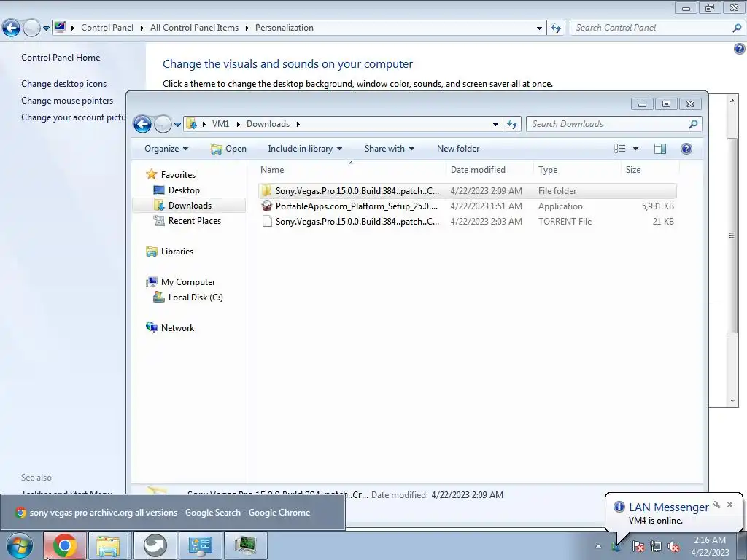Select My Computer in navigation pane
Viewport: 747px width, 560px height.
(x=188, y=282)
